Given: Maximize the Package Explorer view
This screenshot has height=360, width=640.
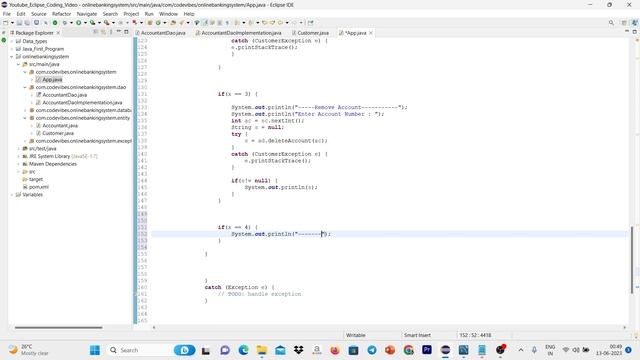Looking at the screenshot, I should 126,32.
